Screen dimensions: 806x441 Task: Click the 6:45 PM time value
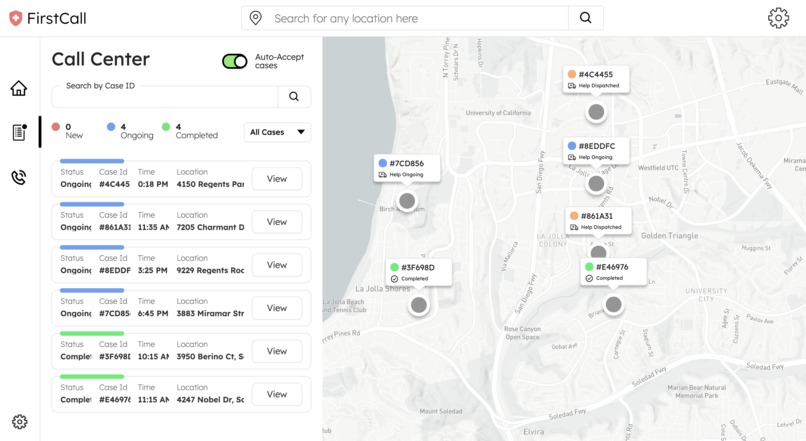tap(153, 314)
